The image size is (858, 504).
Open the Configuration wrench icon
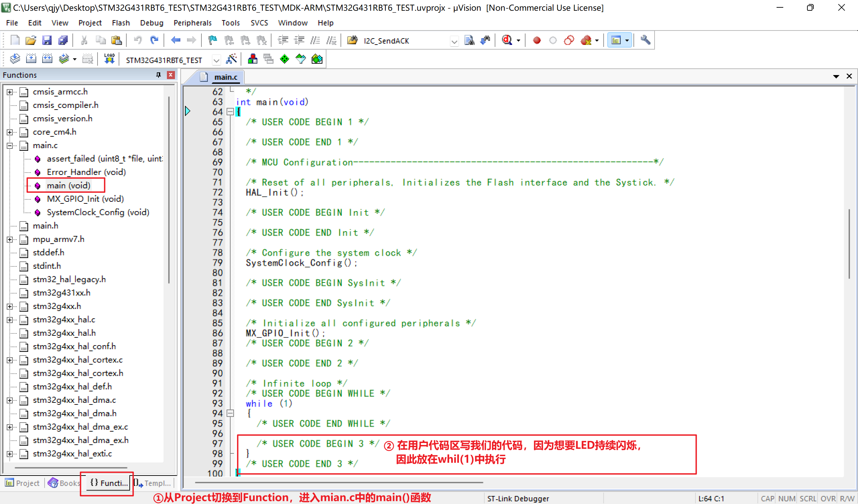click(x=645, y=40)
